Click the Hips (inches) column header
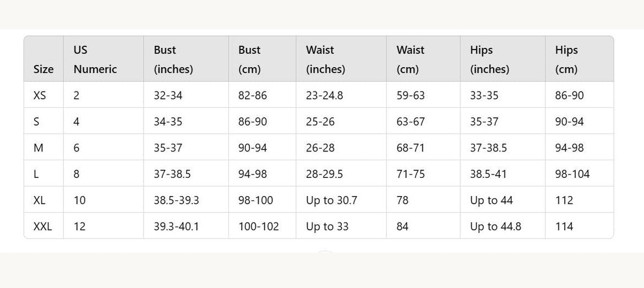The width and height of the screenshot is (644, 288). click(x=489, y=59)
